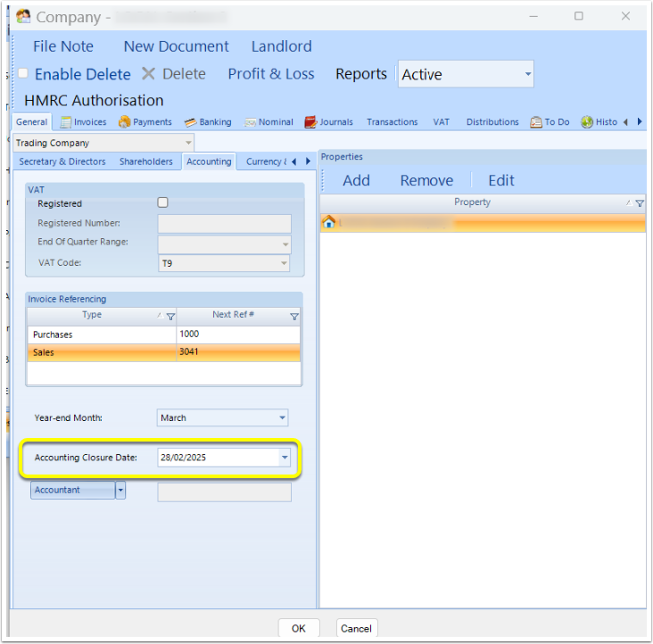Viewport: 653px width, 644px height.
Task: Expand the Active status dropdown
Action: [527, 74]
